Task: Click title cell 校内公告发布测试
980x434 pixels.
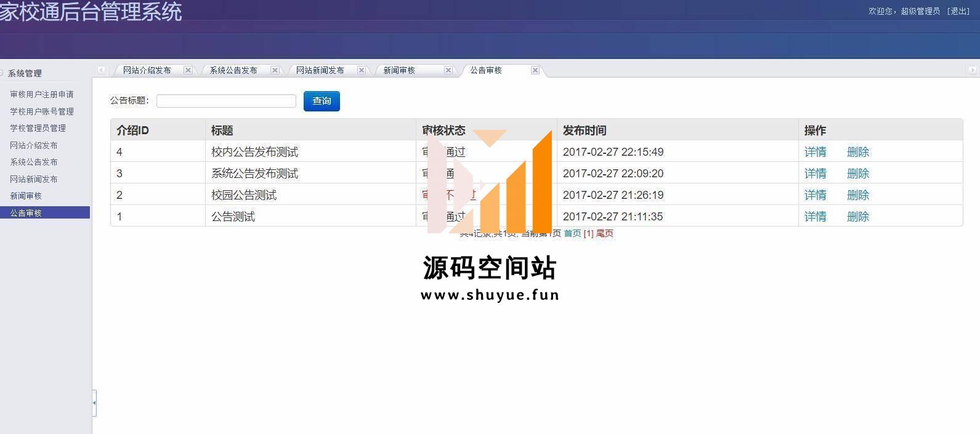Action: pyautogui.click(x=254, y=152)
